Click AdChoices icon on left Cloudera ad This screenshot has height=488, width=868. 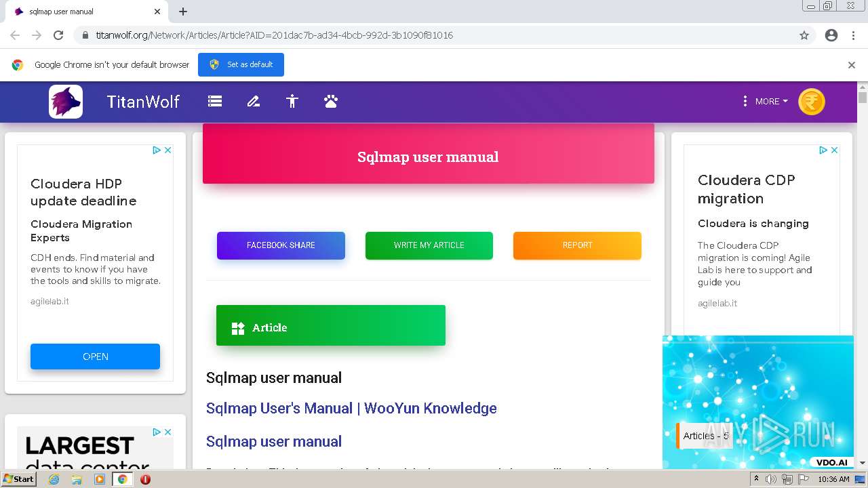157,150
